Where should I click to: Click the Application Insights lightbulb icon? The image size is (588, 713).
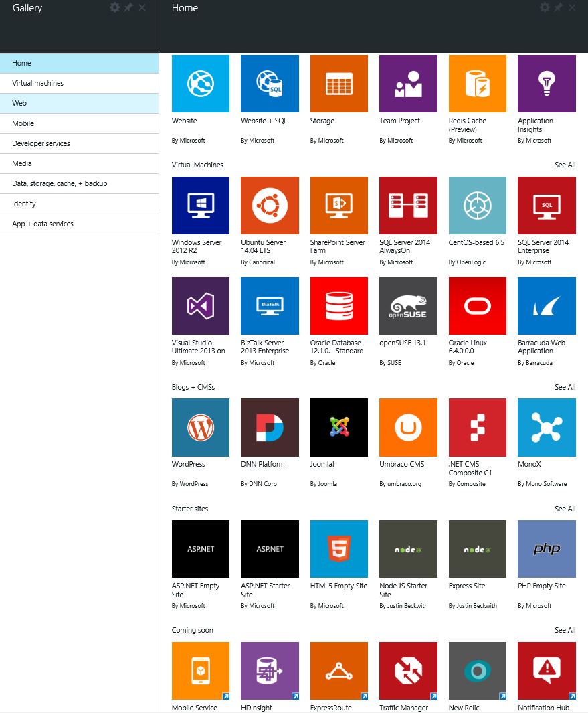coord(547,84)
